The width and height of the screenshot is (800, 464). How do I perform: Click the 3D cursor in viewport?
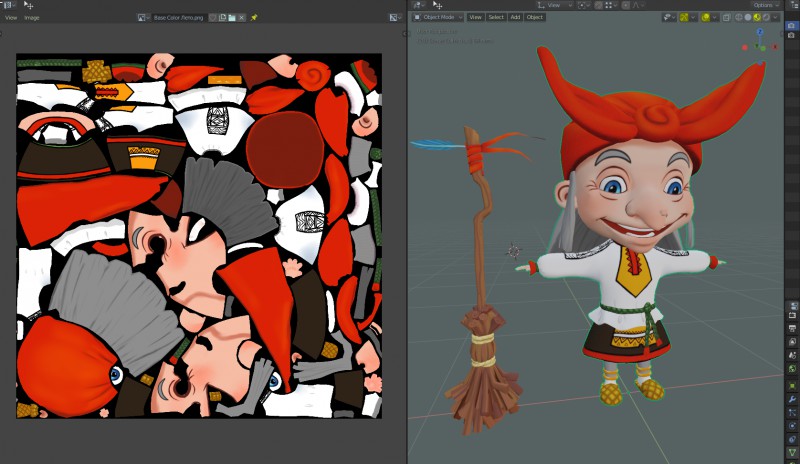tap(514, 251)
